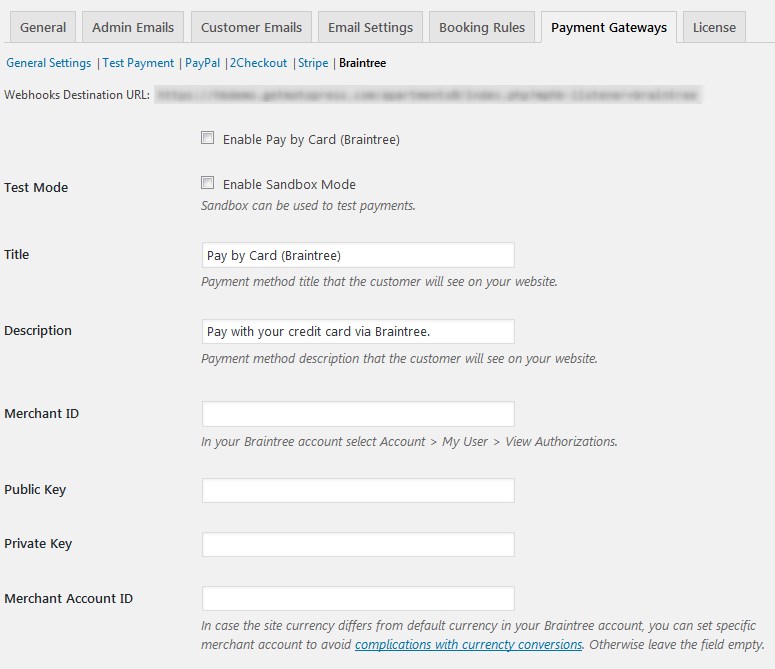The height and width of the screenshot is (669, 775).
Task: Enable Pay by Card (Braintree) checkbox
Action: click(x=208, y=139)
